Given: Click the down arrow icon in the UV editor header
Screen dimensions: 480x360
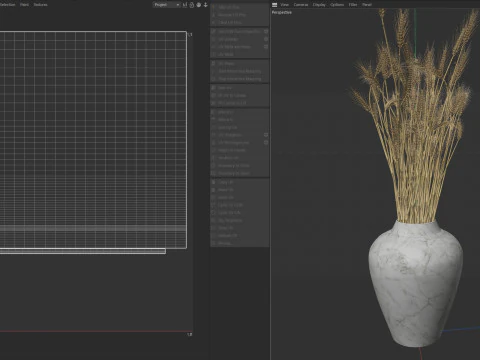Looking at the screenshot, I should click(x=205, y=5).
